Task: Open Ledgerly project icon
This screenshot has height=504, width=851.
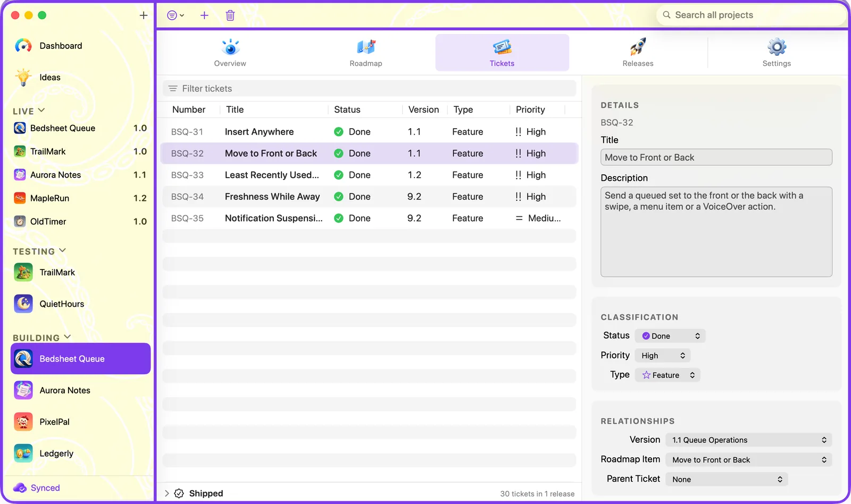Action: tap(23, 453)
